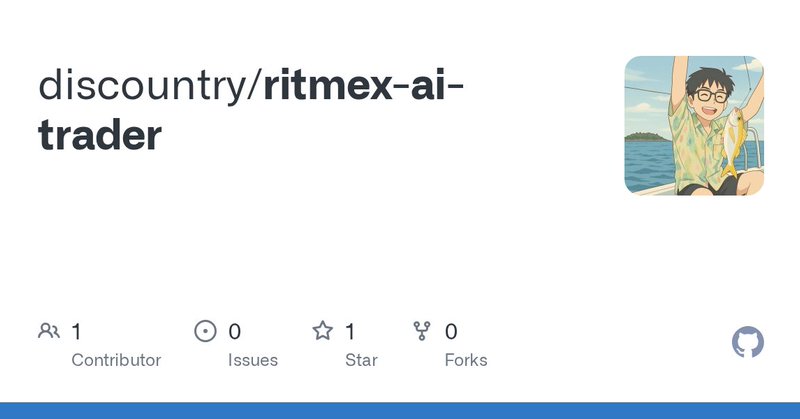
Task: Click the blue bar along the bottom
Action: point(400,411)
